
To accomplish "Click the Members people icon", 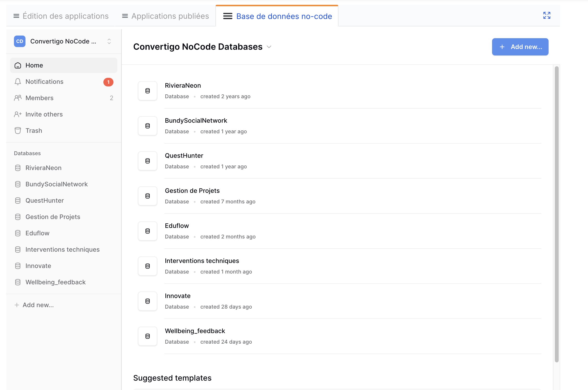I will click(x=18, y=98).
